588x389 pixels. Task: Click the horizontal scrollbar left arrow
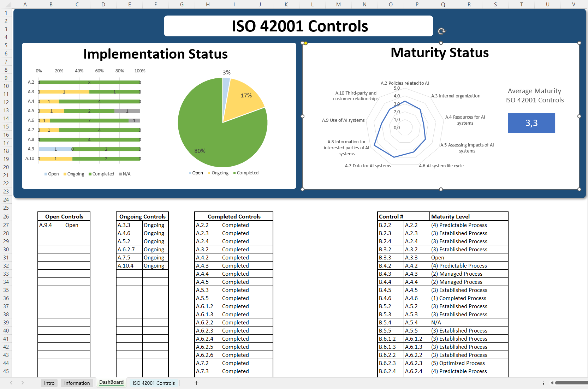click(x=552, y=383)
